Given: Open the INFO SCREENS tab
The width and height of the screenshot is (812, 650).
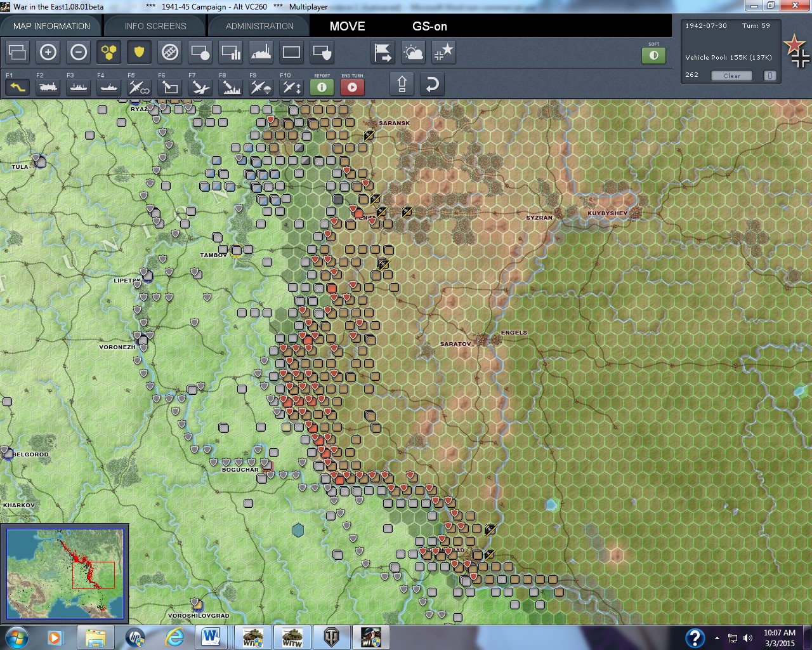Looking at the screenshot, I should pos(155,26).
